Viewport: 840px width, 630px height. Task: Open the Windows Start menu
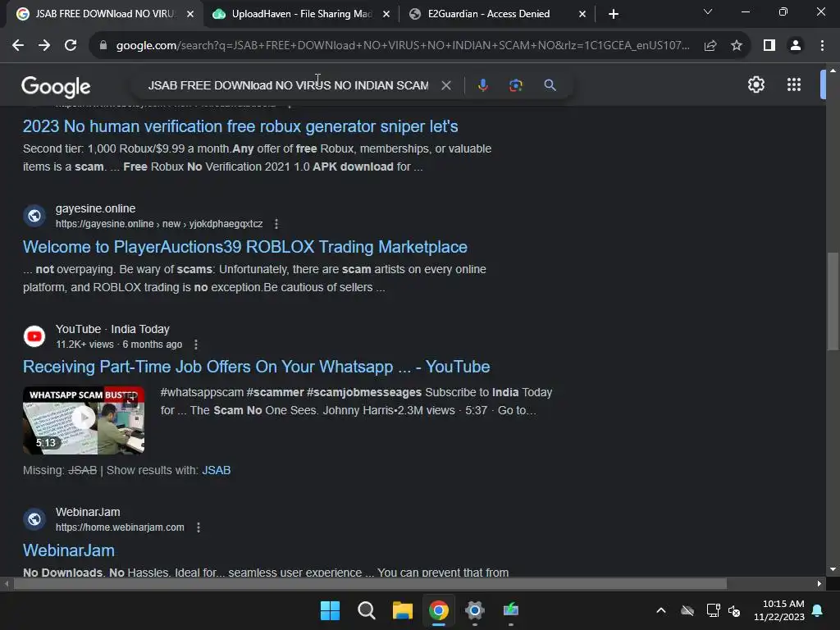click(x=330, y=610)
